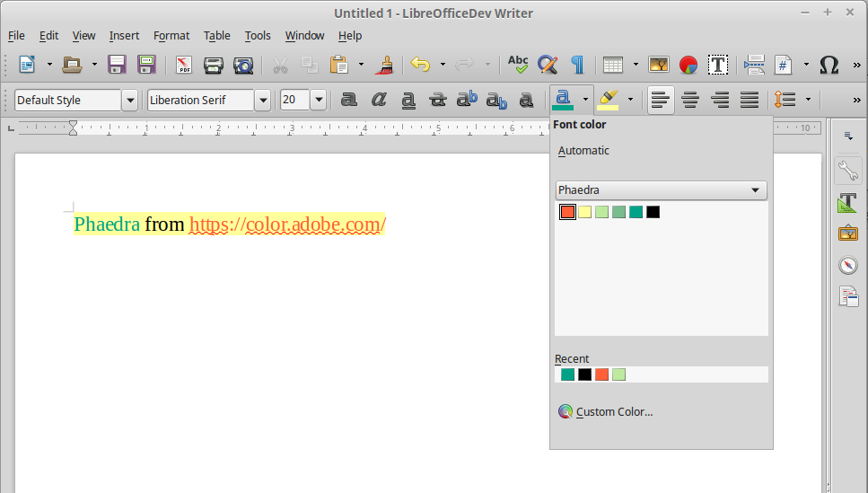Screen dimensions: 868x493
Task: Open the Table menu
Action: point(217,35)
